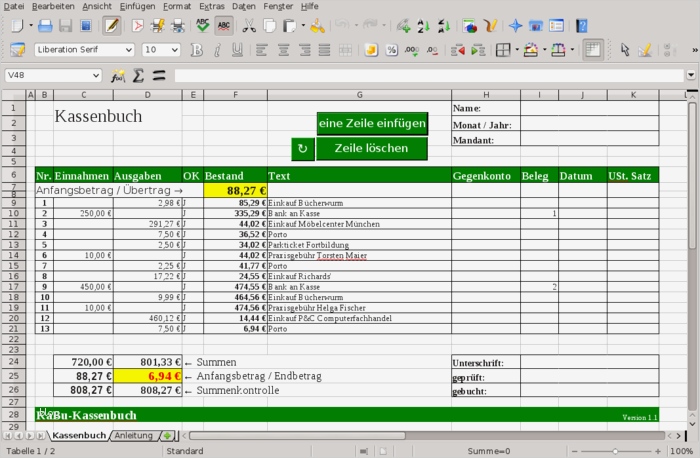This screenshot has width=700, height=458.
Task: Expand the hidden toolbar buttons chevron
Action: (x=695, y=50)
